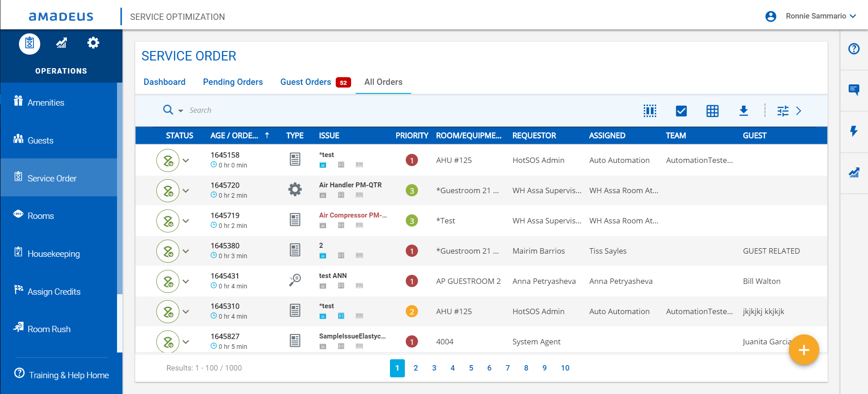This screenshot has width=868, height=394.
Task: Open the trend chart icon on right rail
Action: [854, 172]
